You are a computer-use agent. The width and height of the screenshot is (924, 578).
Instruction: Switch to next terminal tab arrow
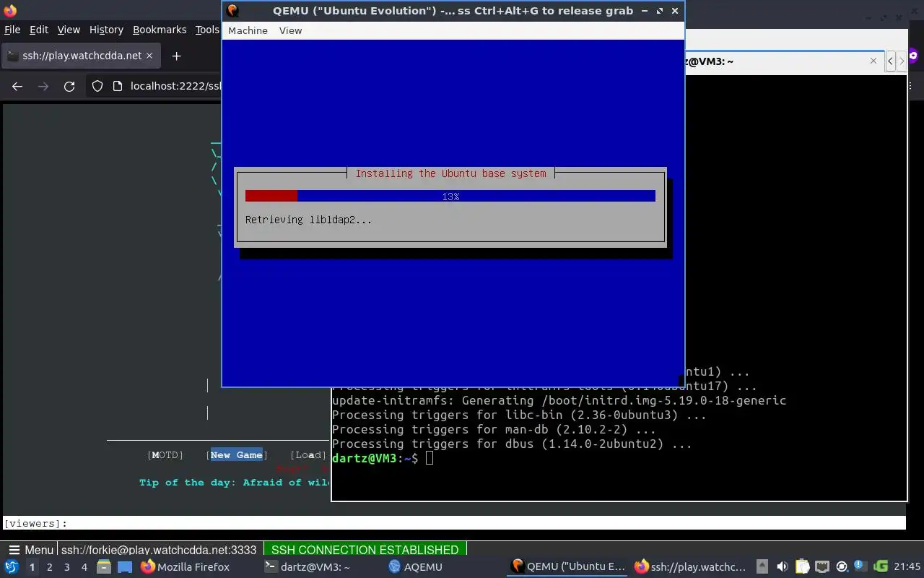pyautogui.click(x=901, y=61)
